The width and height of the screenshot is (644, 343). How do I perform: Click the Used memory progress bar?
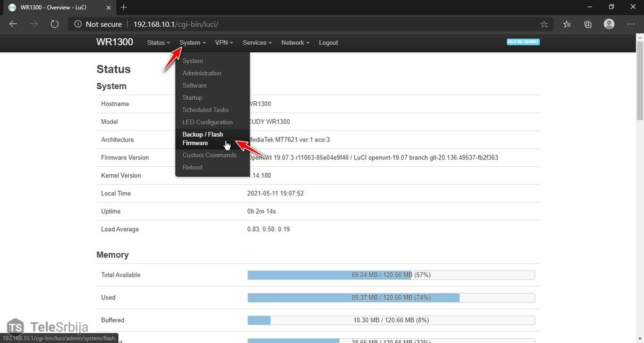391,297
